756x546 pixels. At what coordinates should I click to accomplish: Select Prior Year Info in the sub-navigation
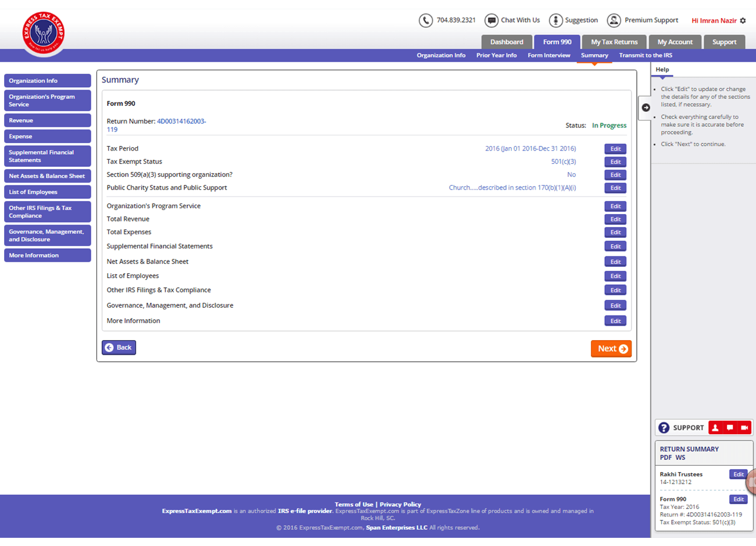496,55
